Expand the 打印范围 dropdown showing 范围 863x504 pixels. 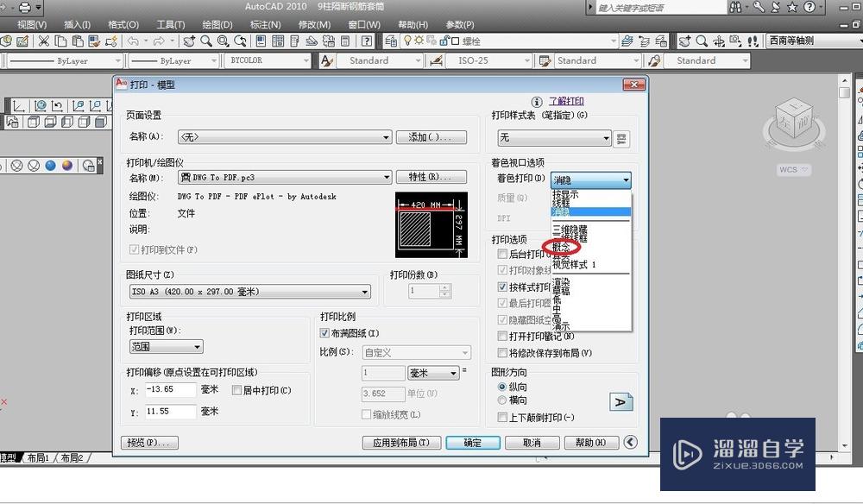click(x=196, y=346)
